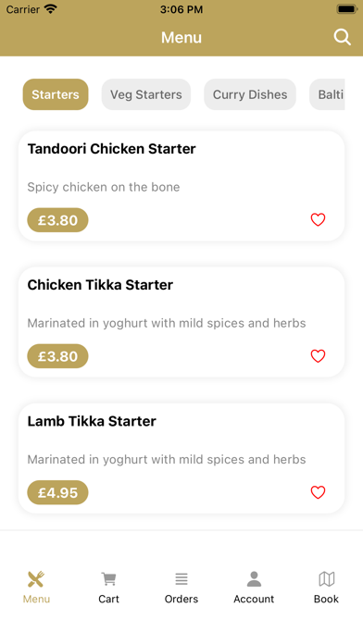Select the Curry Dishes category chip
The image size is (363, 644).
coord(250,94)
